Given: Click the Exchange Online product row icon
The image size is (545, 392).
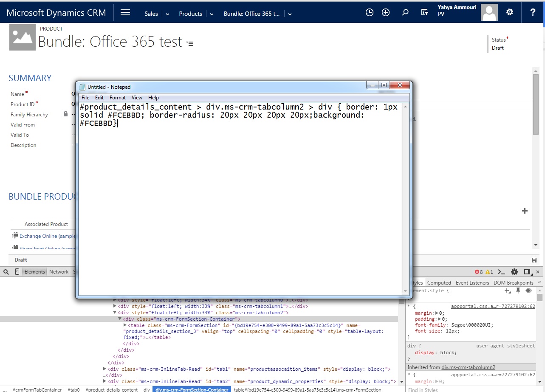Looking at the screenshot, I should tap(15, 236).
